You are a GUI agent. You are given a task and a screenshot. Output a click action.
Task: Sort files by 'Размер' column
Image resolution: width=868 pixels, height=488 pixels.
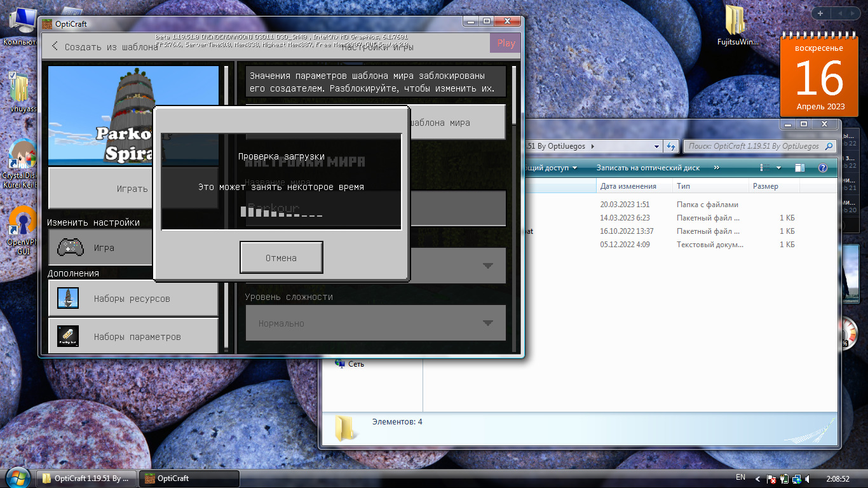click(773, 186)
